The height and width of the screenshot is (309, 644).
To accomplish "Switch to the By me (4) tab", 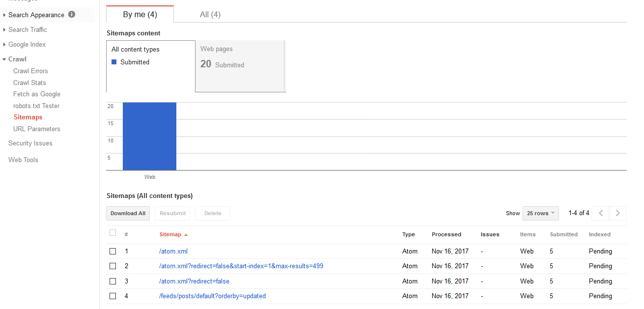I will click(140, 14).
